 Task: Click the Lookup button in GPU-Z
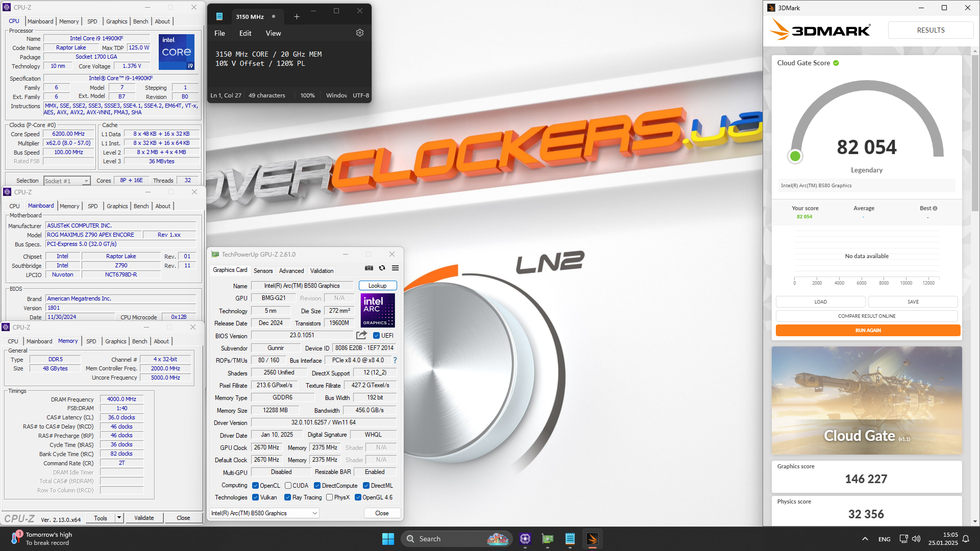[x=378, y=286]
